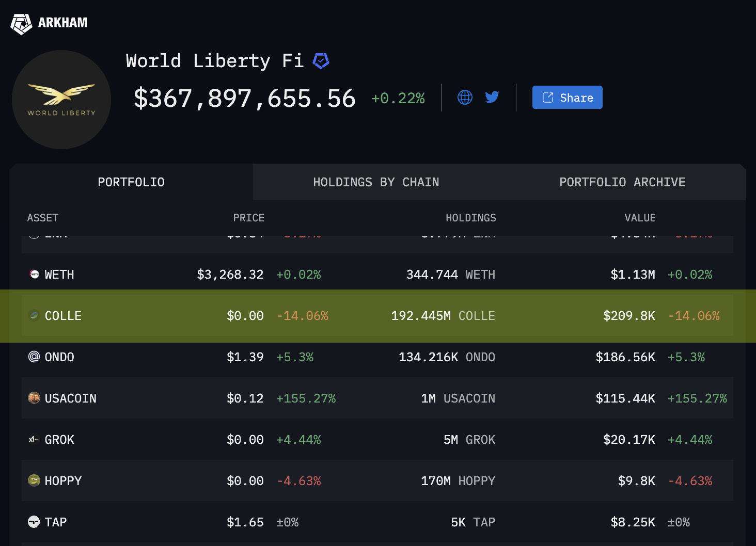The image size is (756, 546).
Task: Open the Twitter profile icon
Action: tap(492, 97)
